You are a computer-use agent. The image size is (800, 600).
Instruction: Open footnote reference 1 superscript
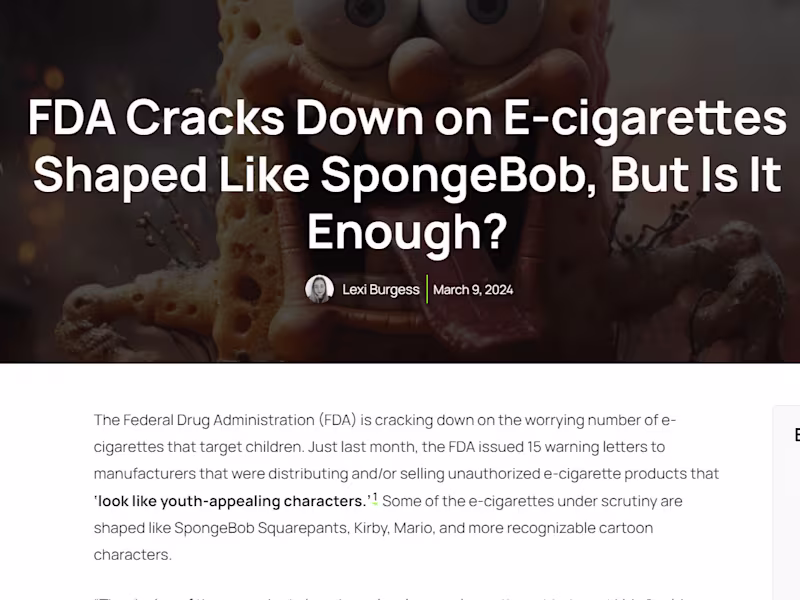point(375,497)
